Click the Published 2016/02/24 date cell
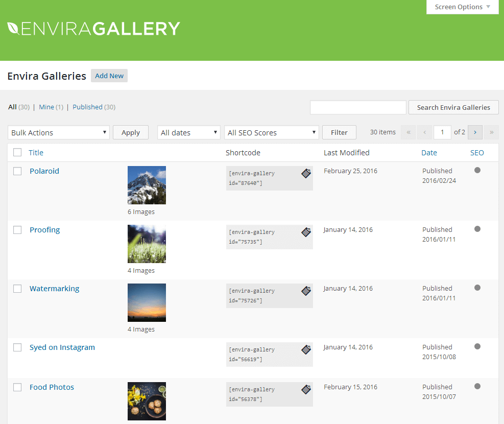The height and width of the screenshot is (424, 504). pyautogui.click(x=439, y=176)
